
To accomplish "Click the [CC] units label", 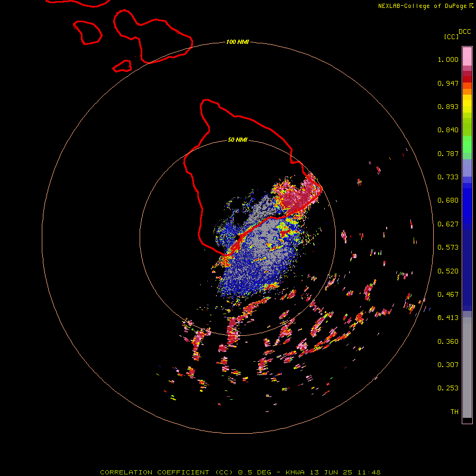I will [x=451, y=36].
